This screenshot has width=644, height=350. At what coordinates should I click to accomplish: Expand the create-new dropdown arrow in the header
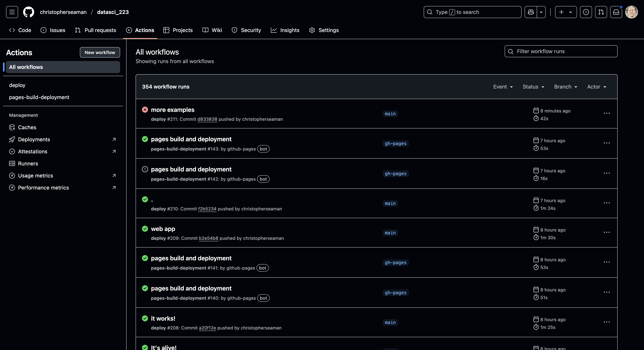click(571, 12)
